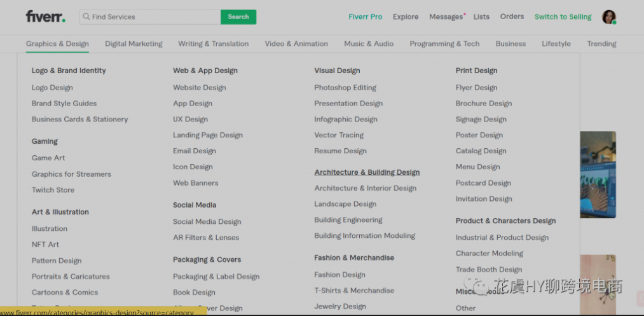The width and height of the screenshot is (644, 316).
Task: Expand the Programming & Tech category
Action: click(x=444, y=44)
